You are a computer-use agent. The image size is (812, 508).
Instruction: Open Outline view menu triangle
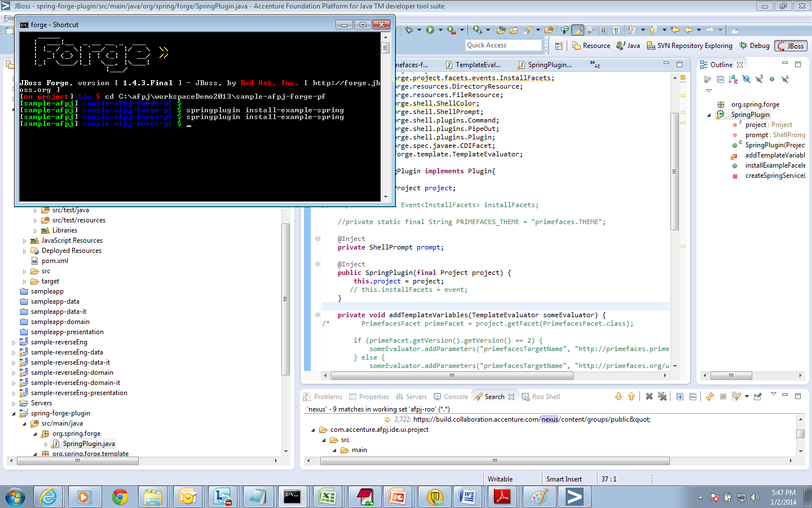tap(709, 90)
